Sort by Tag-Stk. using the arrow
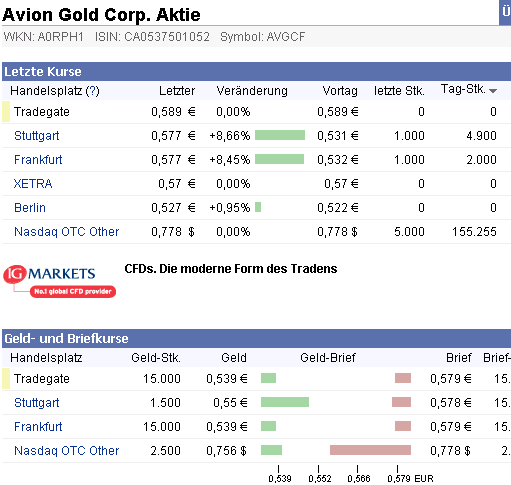Image resolution: width=511 pixels, height=485 pixels. (493, 91)
